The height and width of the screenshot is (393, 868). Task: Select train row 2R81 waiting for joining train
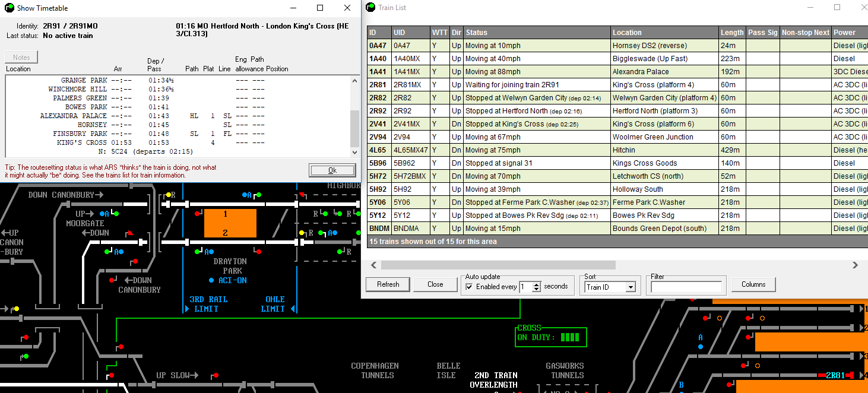[617, 85]
